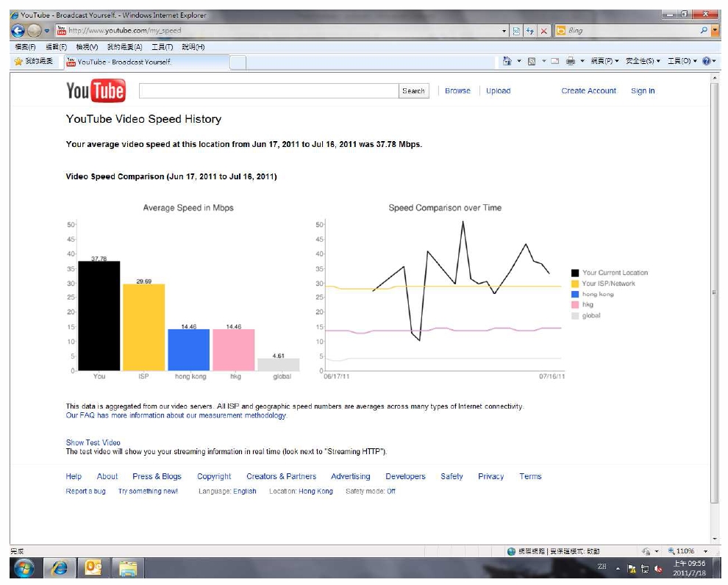The image size is (728, 585).
Task: Open the 安全性(S) dropdown menu
Action: click(x=643, y=61)
